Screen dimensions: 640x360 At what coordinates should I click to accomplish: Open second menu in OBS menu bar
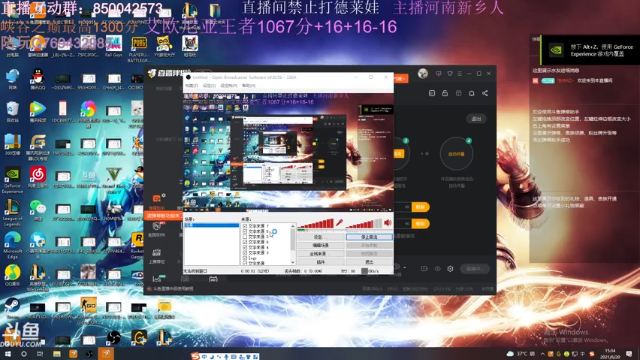(209, 86)
